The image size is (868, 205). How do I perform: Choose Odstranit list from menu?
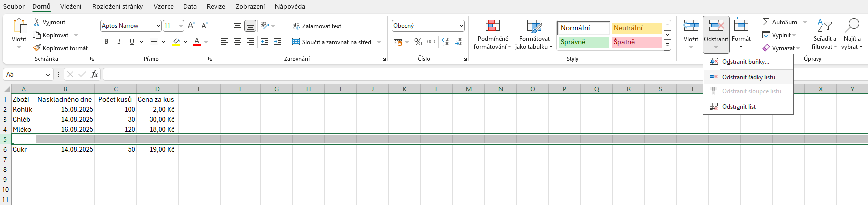tap(748, 107)
